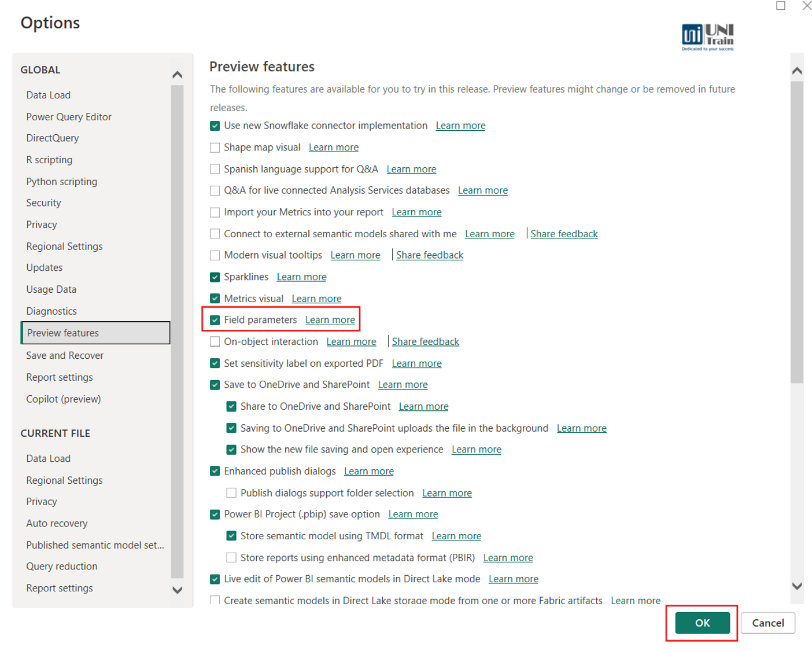Image resolution: width=812 pixels, height=651 pixels.
Task: Toggle the Field parameters checkbox
Action: 215,320
